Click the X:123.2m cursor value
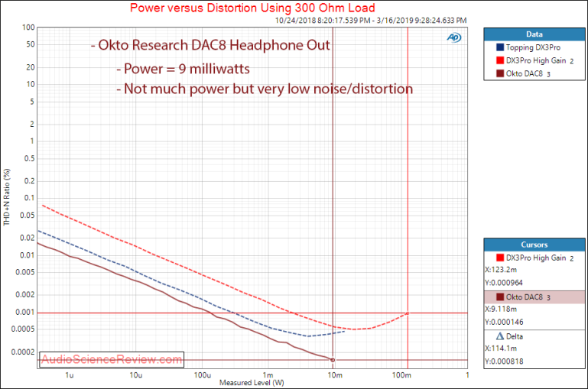The width and height of the screenshot is (588, 389). (x=501, y=270)
